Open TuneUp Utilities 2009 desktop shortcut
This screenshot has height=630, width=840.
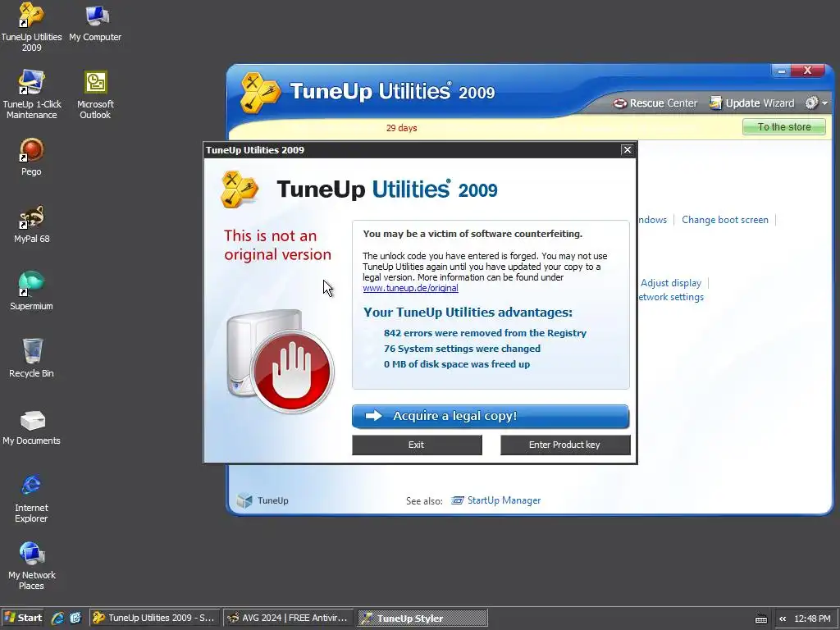click(x=31, y=27)
